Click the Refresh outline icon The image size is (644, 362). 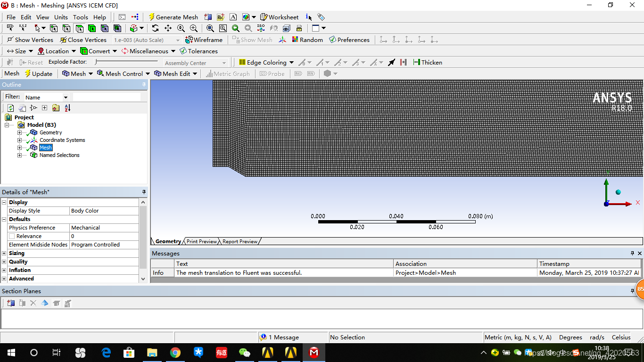(x=11, y=108)
